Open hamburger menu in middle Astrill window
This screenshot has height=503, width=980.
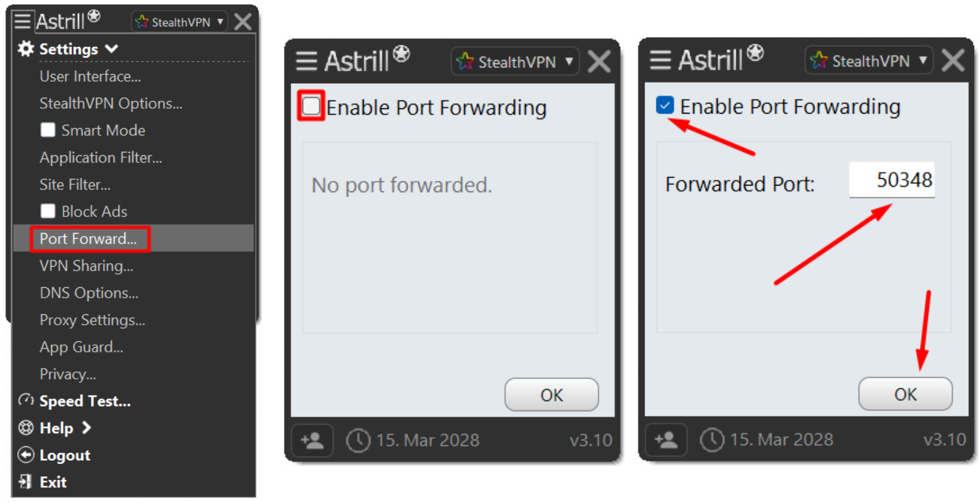[306, 61]
